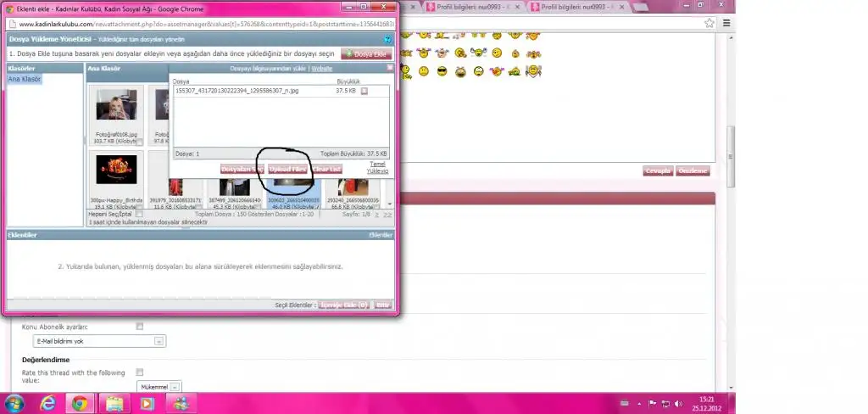The width and height of the screenshot is (868, 414).
Task: Jump to the last page of files
Action: pos(387,214)
